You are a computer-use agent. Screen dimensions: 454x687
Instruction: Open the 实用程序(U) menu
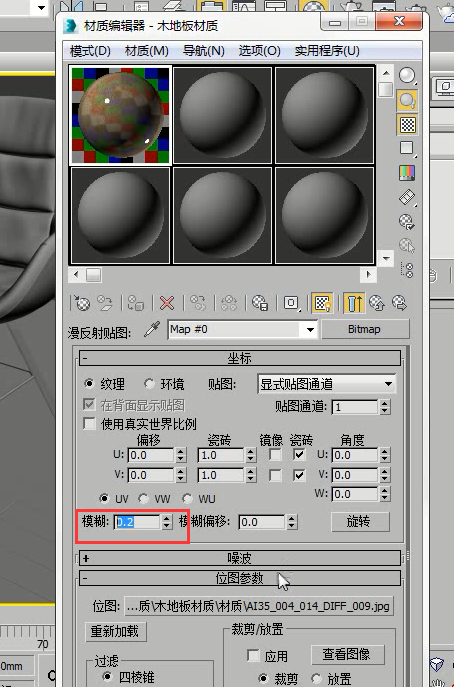point(327,51)
